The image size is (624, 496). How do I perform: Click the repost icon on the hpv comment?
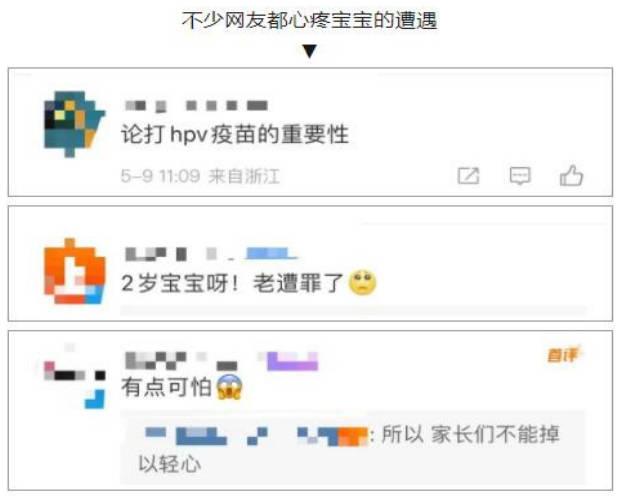(x=468, y=176)
